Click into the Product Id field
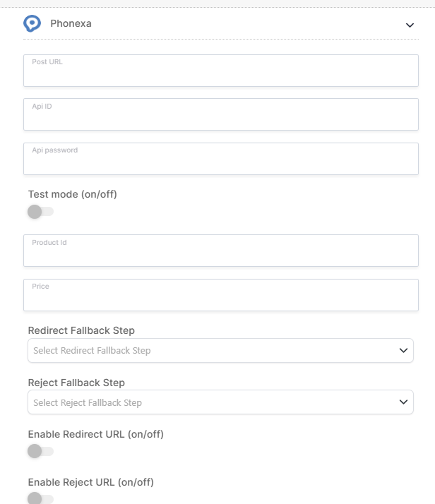 (221, 251)
